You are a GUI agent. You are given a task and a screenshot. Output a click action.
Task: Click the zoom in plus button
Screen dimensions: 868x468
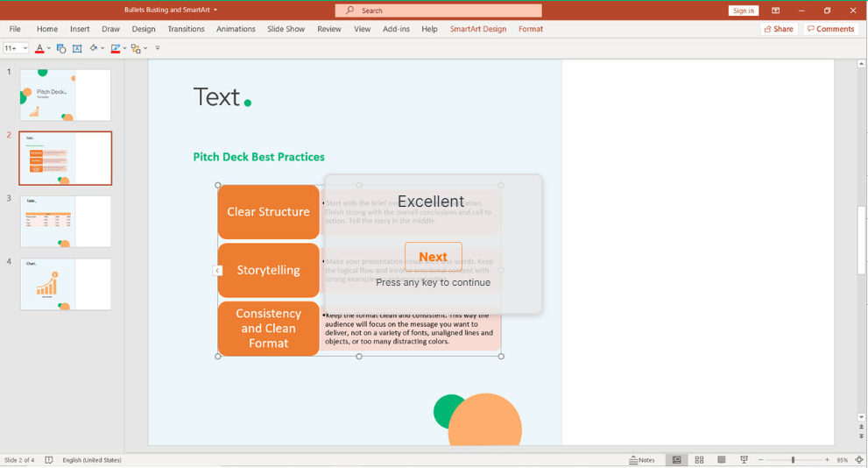pos(827,460)
